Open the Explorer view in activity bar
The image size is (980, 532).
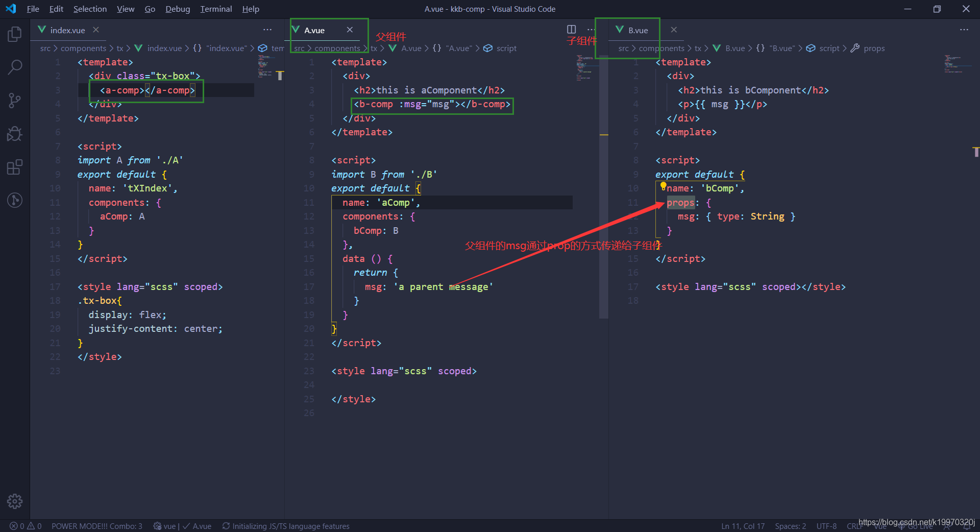(15, 34)
